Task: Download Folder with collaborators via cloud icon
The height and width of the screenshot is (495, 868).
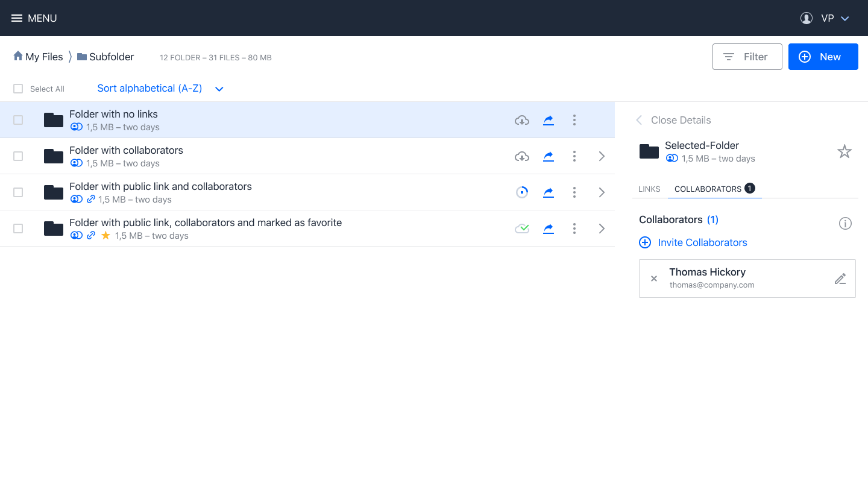Action: pyautogui.click(x=522, y=156)
